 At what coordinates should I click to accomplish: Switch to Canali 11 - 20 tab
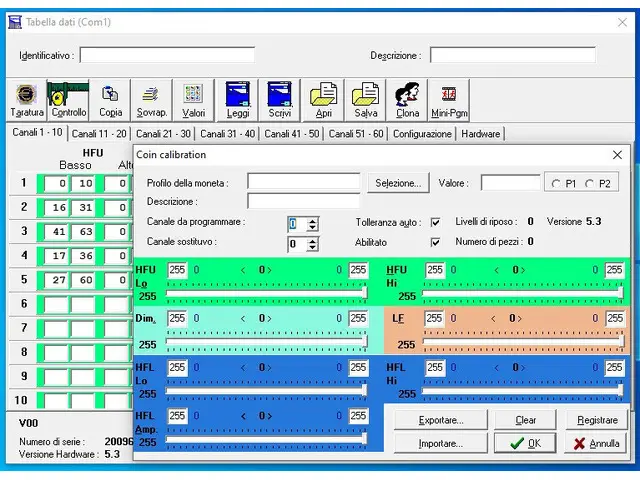tap(99, 134)
